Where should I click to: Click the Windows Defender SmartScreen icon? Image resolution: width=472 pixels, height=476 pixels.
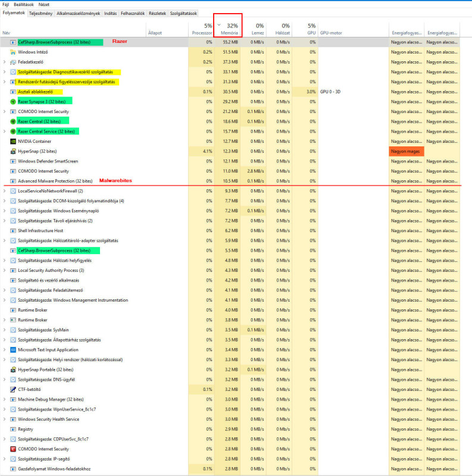[12, 161]
